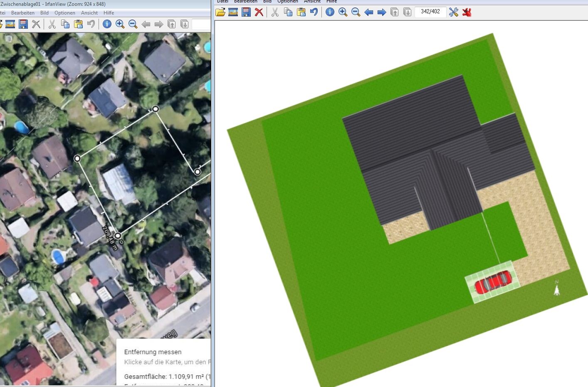
Task: Click the paste clipboard icon in Zwischenablage01 window
Action: coord(78,24)
